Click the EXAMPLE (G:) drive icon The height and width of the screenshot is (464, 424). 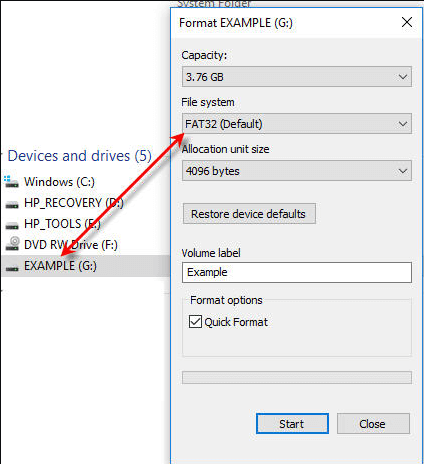pyautogui.click(x=12, y=267)
